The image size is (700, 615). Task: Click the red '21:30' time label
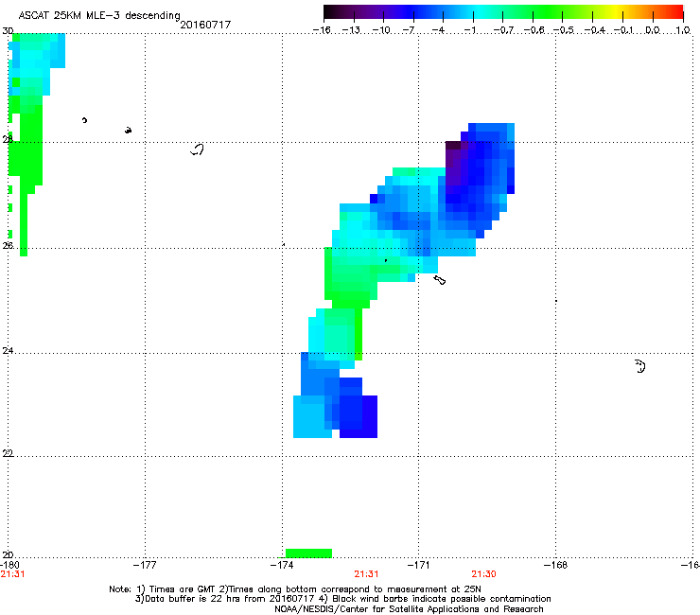[484, 574]
